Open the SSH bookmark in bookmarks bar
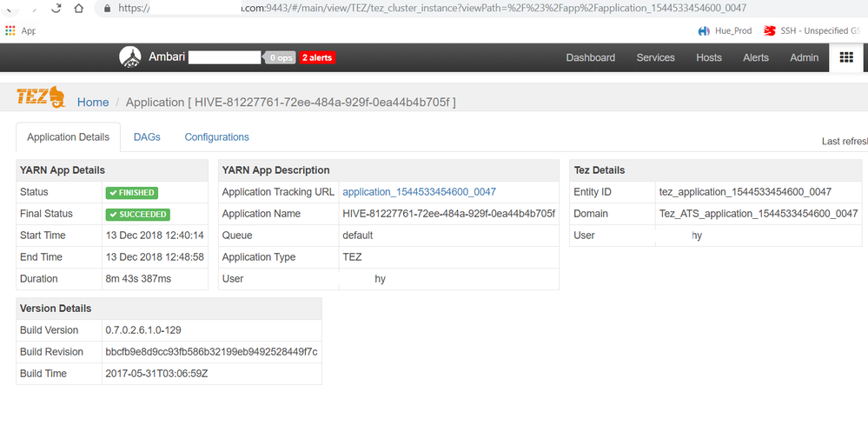Screen dimensions: 868x425 click(x=812, y=31)
